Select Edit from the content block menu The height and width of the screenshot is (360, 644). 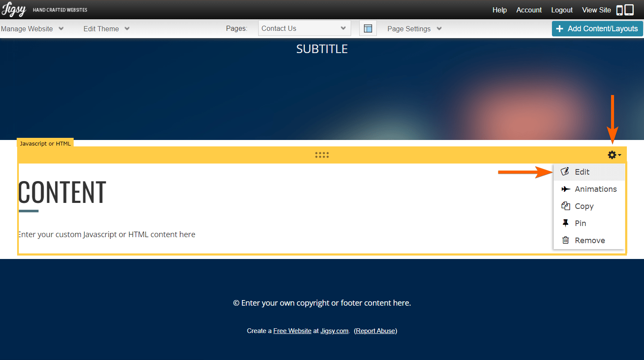click(x=582, y=172)
